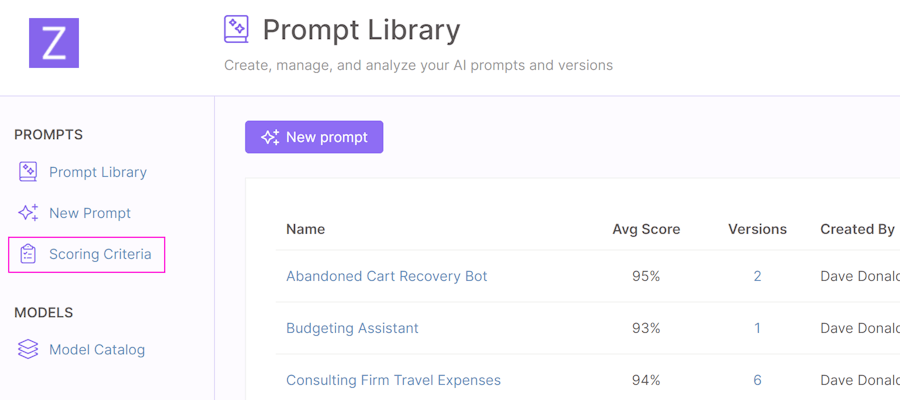
Task: Click the New Prompt sparkle sidebar icon
Action: (28, 213)
